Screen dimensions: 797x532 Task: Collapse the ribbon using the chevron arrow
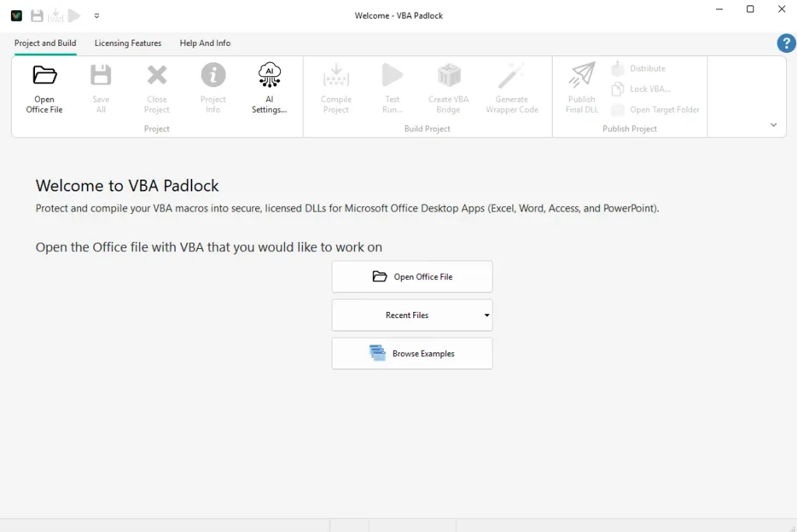[773, 125]
